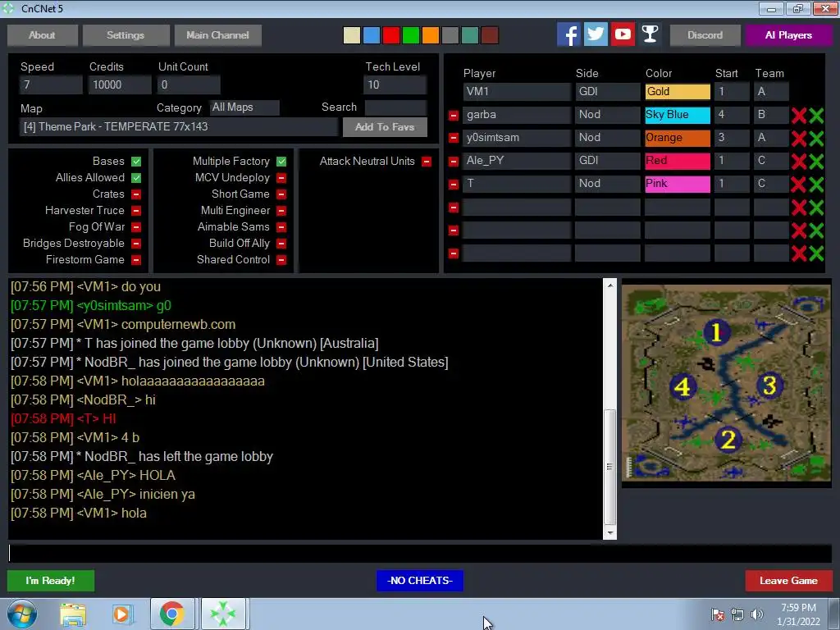Pick the orange chat color swatch

[x=430, y=35]
